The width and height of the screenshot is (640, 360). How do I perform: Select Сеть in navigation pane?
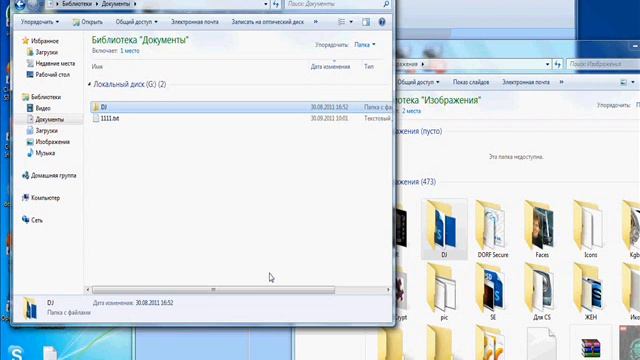click(x=32, y=220)
